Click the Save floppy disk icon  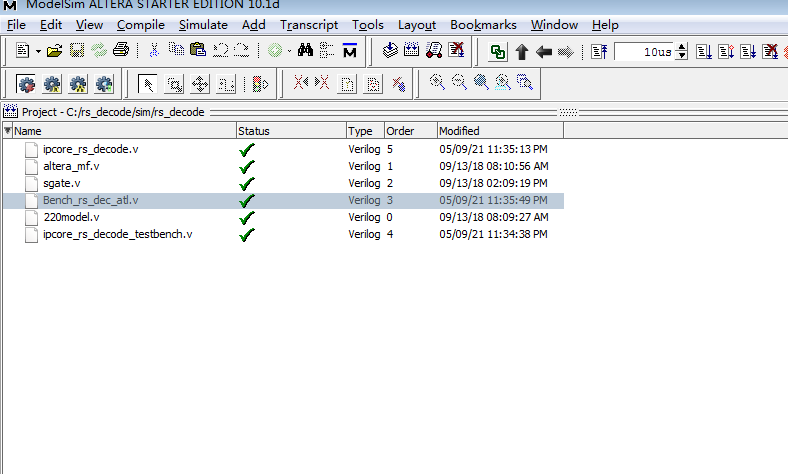tap(76, 50)
